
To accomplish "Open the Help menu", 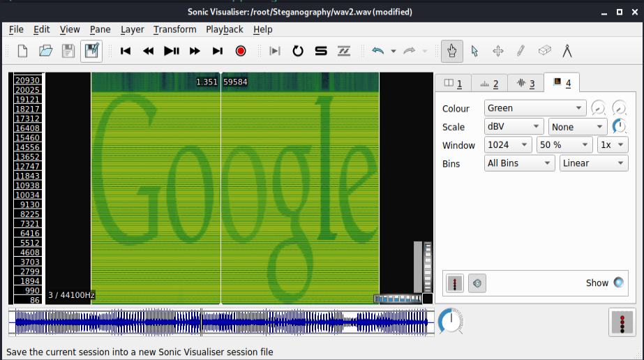I will tap(262, 29).
